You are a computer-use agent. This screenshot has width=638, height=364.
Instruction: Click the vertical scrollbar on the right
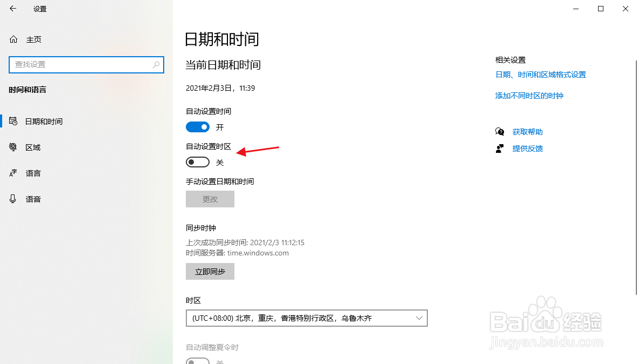point(636,177)
